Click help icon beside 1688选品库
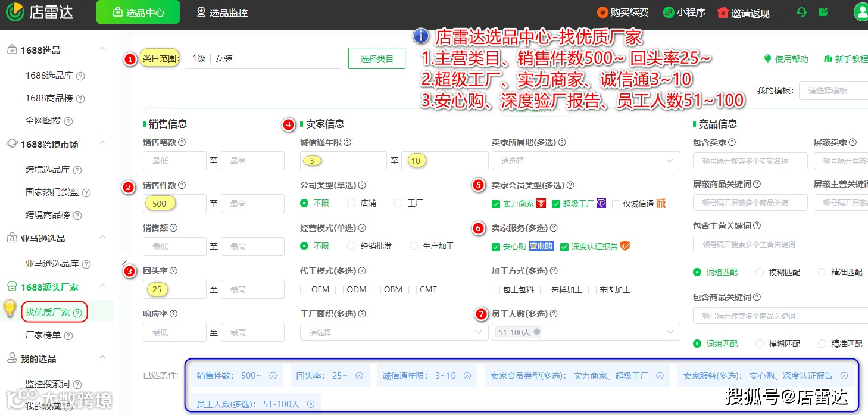Image resolution: width=868 pixels, height=415 pixels. [x=80, y=76]
